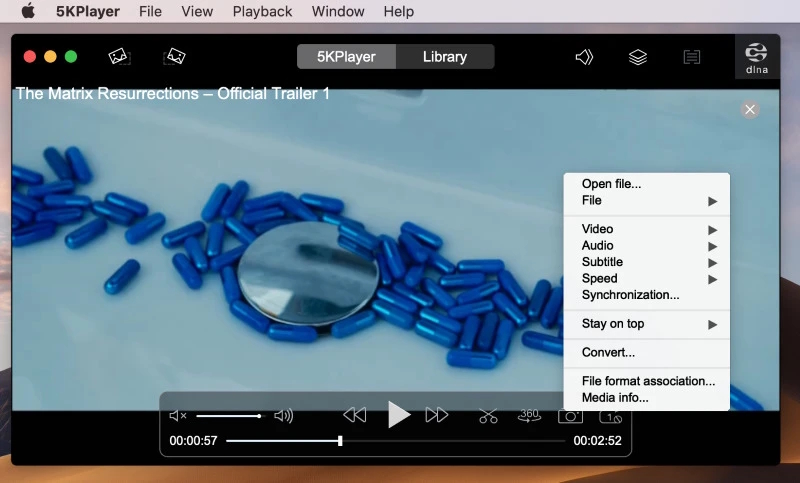Open the Apple menu
The height and width of the screenshot is (483, 800).
pos(28,11)
